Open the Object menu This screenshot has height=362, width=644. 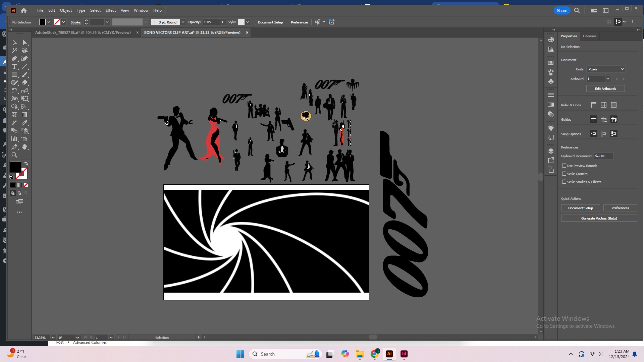[66, 10]
